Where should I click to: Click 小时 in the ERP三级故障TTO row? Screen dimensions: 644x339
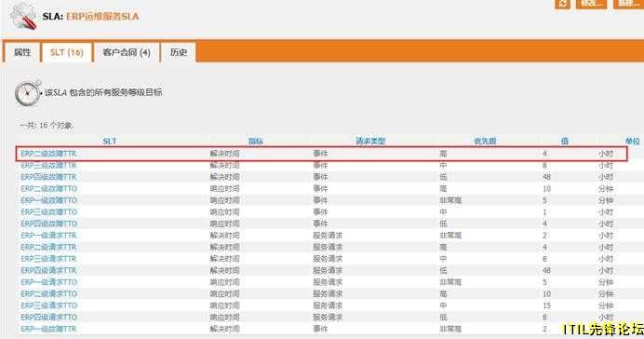tap(606, 212)
